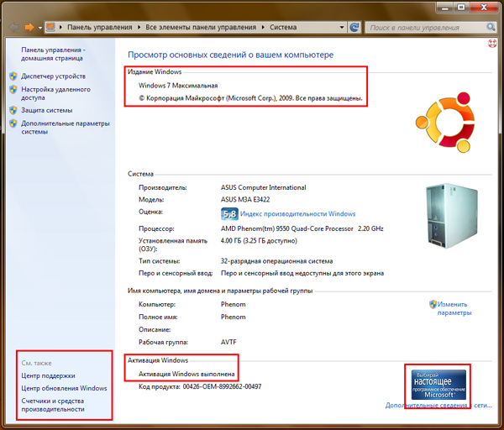Open 'Панель управления - домашняя страница'
The height and width of the screenshot is (430, 504).
pyautogui.click(x=54, y=54)
